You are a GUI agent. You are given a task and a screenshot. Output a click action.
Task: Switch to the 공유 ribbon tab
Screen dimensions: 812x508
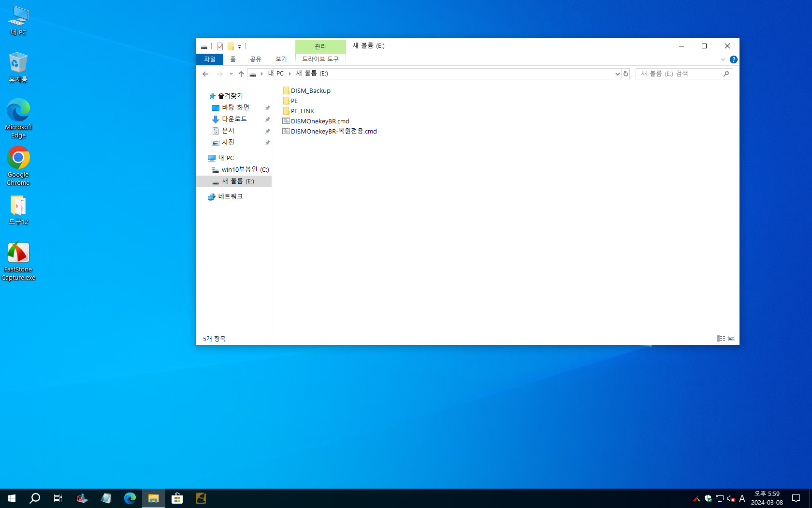coord(256,59)
